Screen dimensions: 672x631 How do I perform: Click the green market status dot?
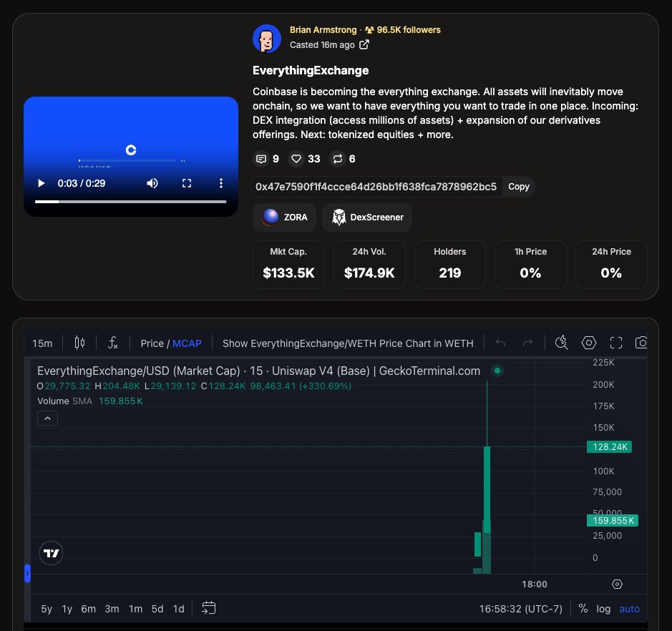click(x=497, y=371)
